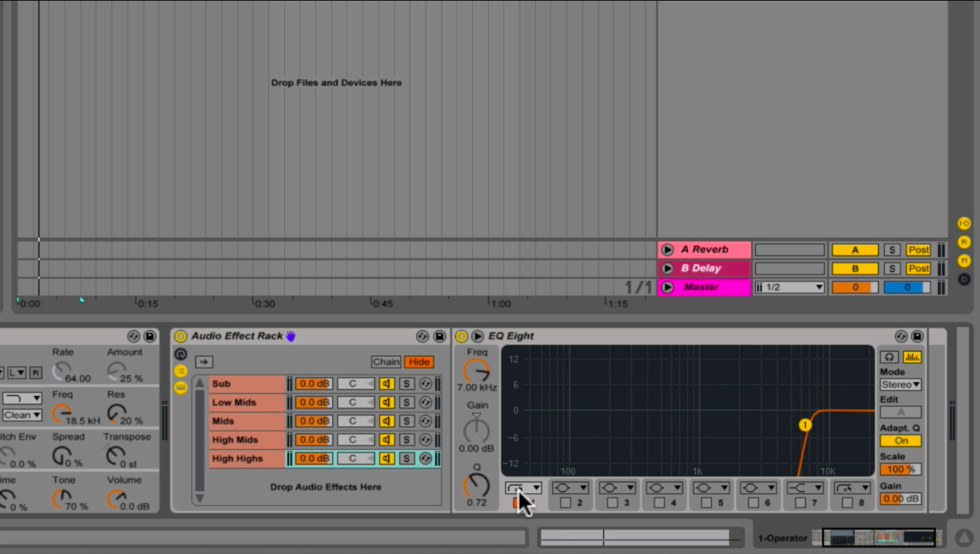The height and width of the screenshot is (554, 980).
Task: Toggle the Audio Effect Rack device activator
Action: coord(180,337)
